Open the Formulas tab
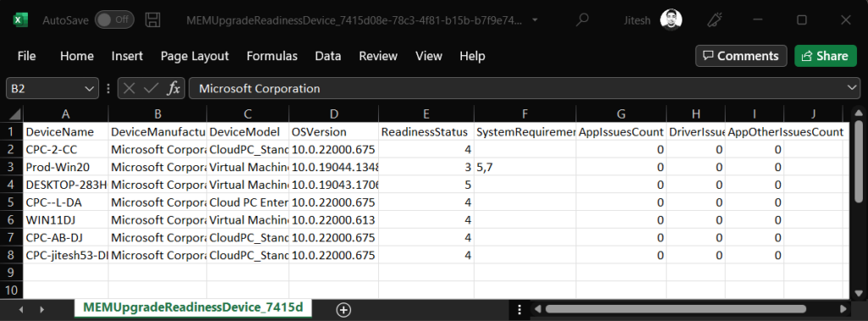 pos(272,56)
